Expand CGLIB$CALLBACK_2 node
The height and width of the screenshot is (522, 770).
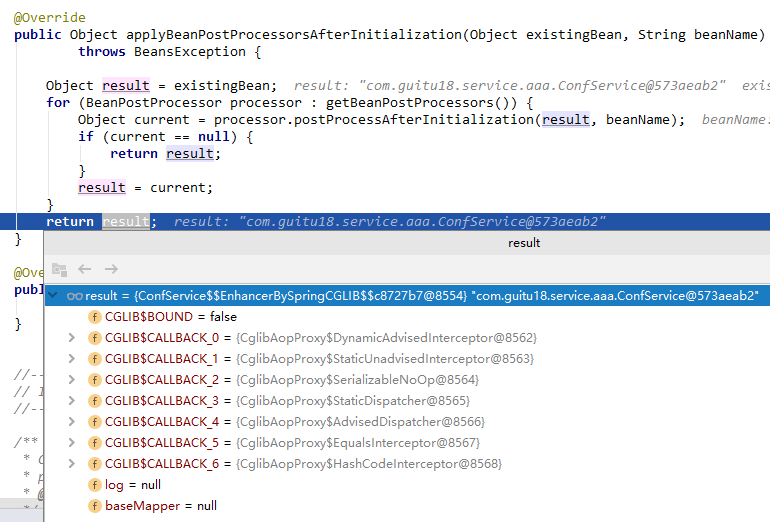(72, 380)
